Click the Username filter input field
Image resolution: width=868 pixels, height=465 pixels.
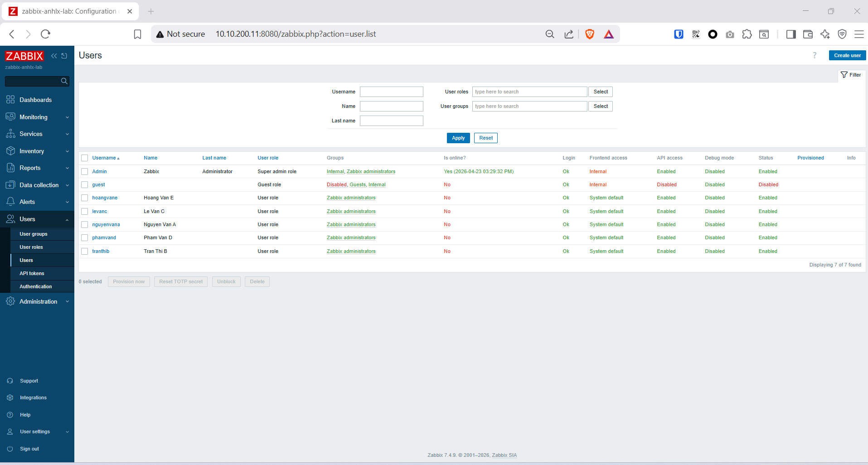pyautogui.click(x=391, y=92)
